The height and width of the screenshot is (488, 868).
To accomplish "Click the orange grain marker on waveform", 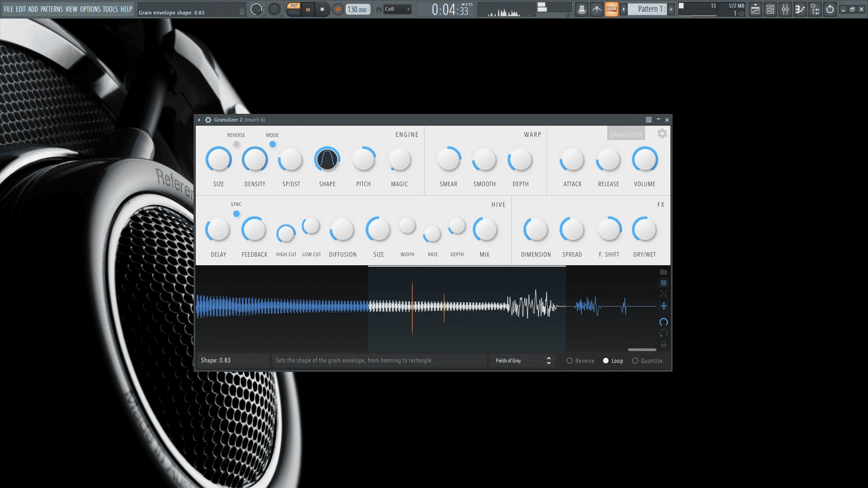I will point(412,308).
